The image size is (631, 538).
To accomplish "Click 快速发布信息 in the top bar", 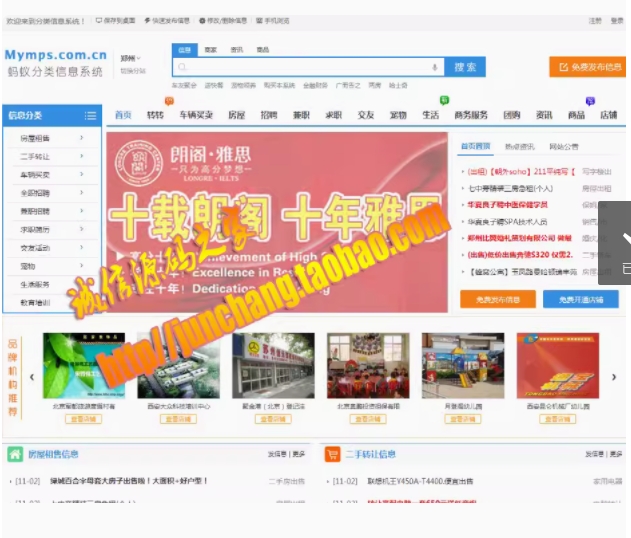I will click(167, 21).
